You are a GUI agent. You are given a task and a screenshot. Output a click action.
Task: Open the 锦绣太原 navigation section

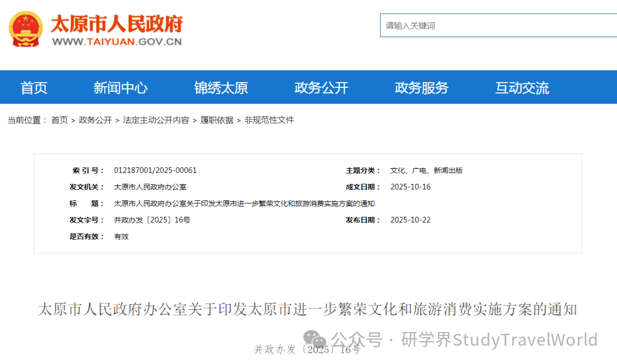[221, 87]
